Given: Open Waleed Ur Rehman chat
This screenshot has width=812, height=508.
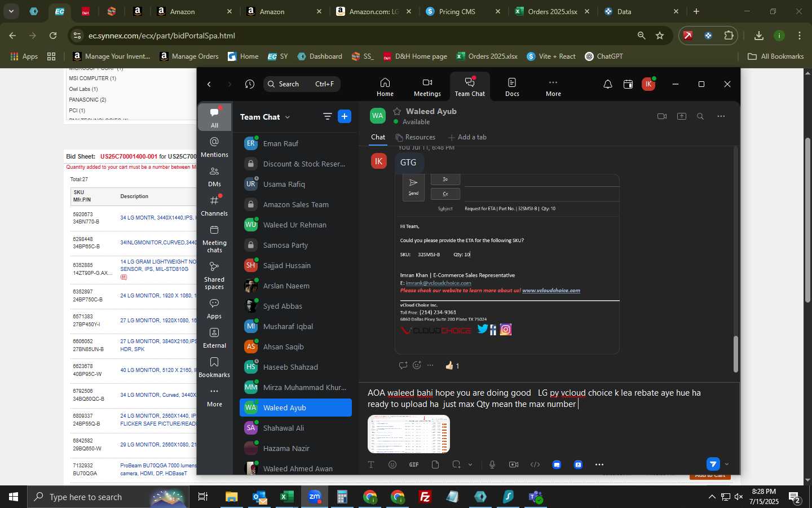Looking at the screenshot, I should coord(295,225).
